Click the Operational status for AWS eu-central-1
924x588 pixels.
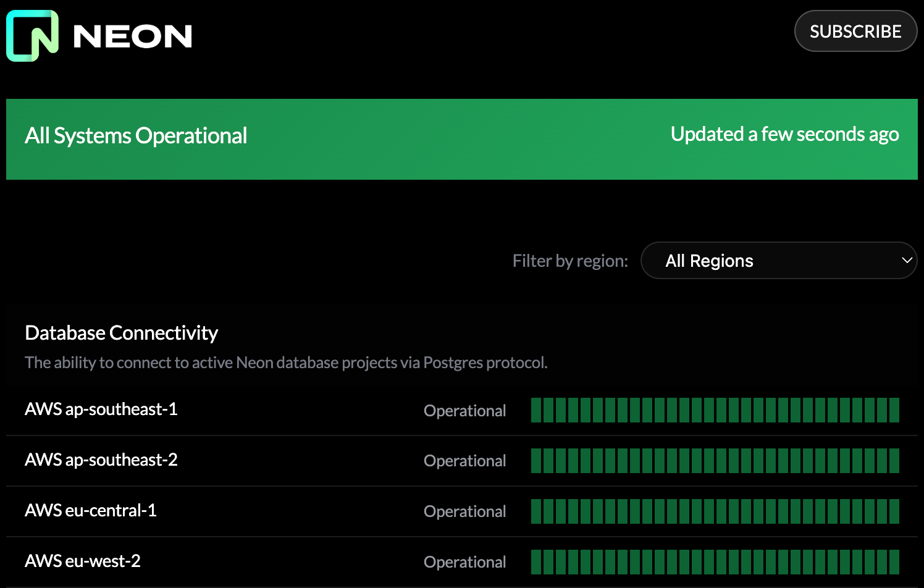(x=464, y=511)
